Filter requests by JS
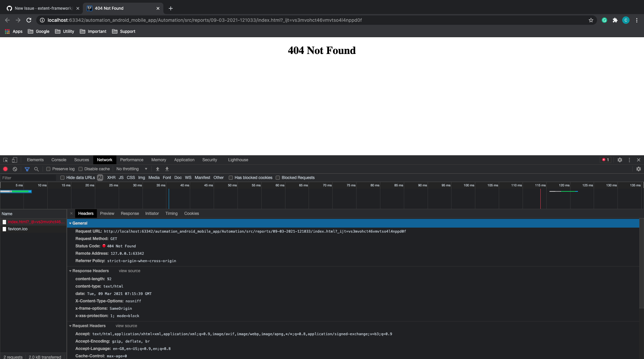The image size is (644, 359). click(x=121, y=178)
